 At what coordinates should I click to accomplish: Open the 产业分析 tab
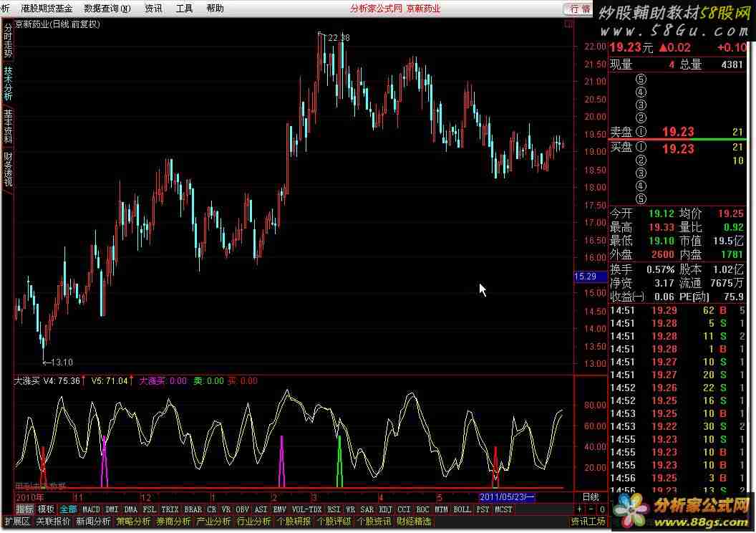point(213,522)
